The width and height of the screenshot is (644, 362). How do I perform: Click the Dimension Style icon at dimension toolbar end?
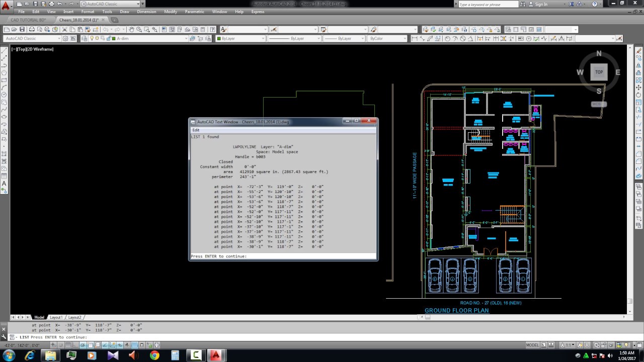[x=619, y=38]
